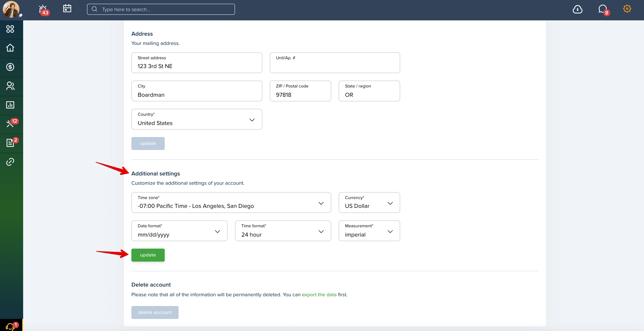Click the Delete account heading
This screenshot has width=644, height=331.
pyautogui.click(x=151, y=285)
